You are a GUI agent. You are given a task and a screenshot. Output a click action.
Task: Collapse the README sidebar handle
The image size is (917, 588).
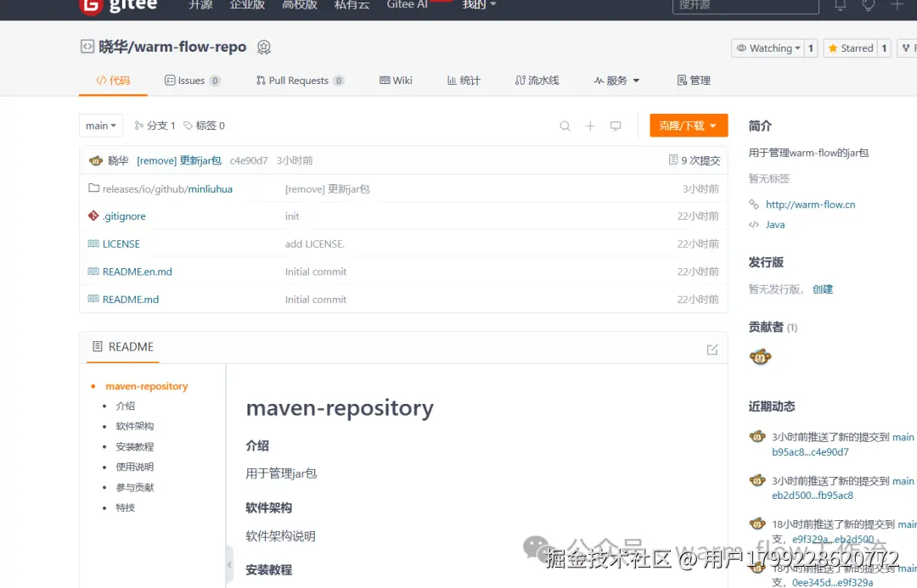229,564
